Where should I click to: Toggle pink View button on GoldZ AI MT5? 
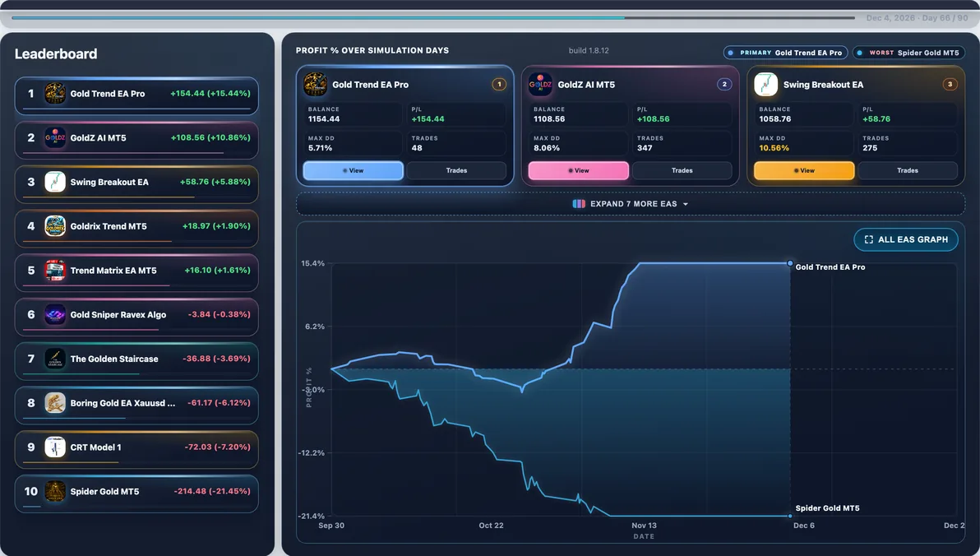[579, 170]
